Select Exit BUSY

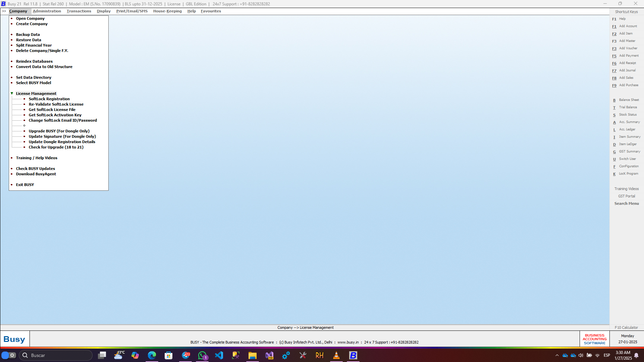pyautogui.click(x=25, y=185)
